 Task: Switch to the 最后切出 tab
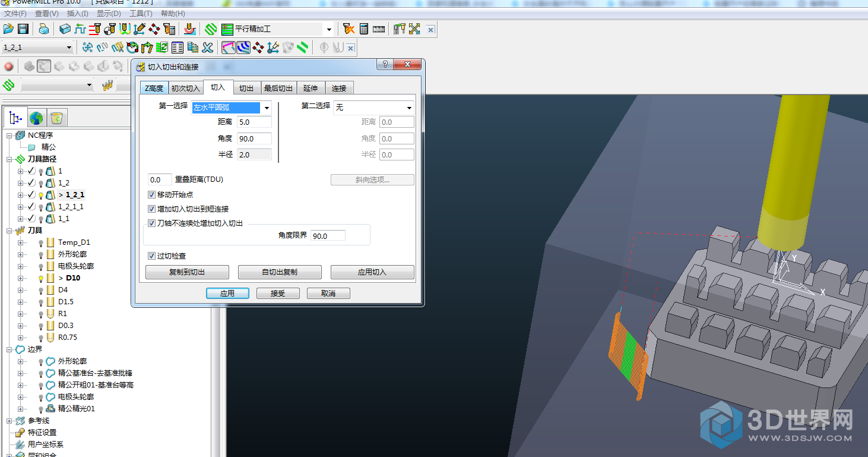pyautogui.click(x=278, y=88)
